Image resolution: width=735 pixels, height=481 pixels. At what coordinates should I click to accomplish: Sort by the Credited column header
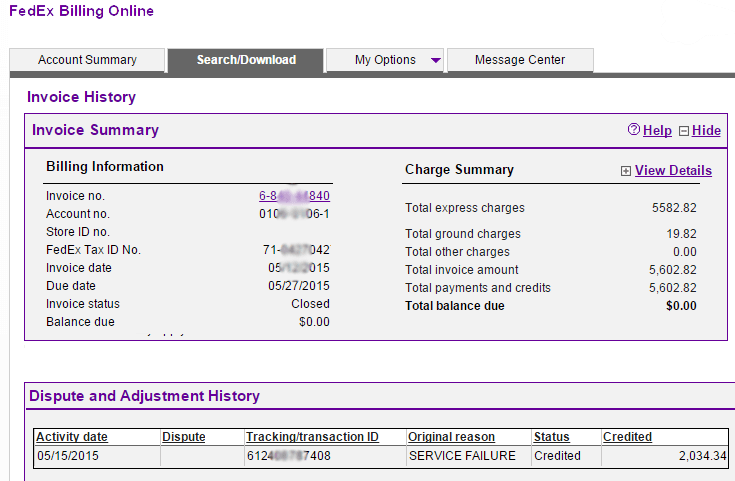tap(627, 437)
